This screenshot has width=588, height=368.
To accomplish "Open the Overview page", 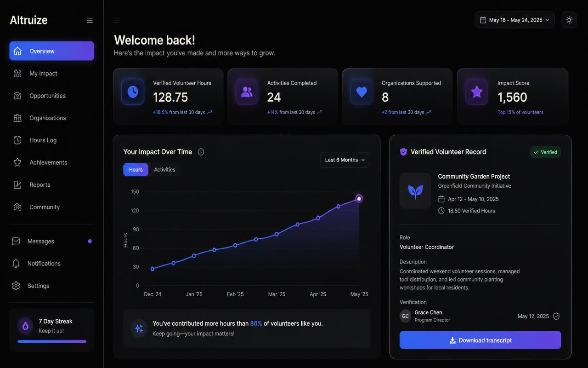I will click(52, 51).
